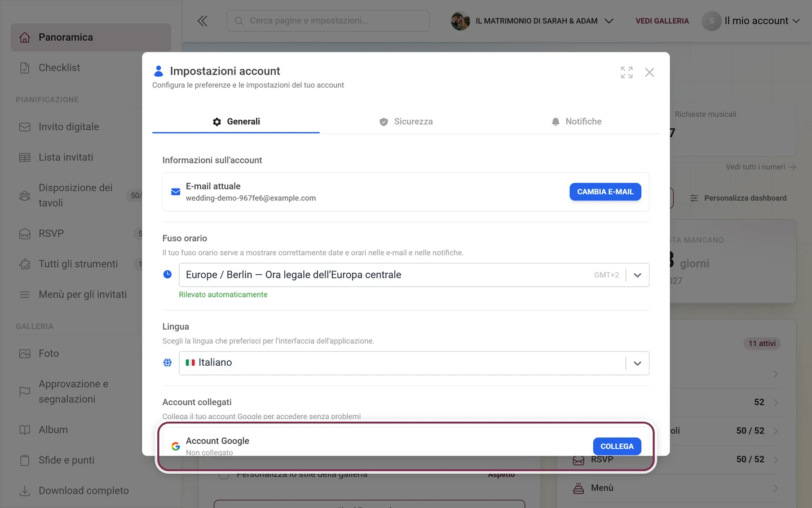Open the Panoramica home page
This screenshot has height=508, width=812.
point(91,37)
